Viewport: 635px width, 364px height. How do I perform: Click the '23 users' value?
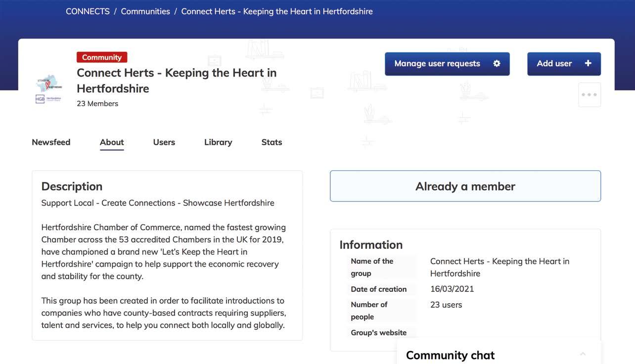coord(446,305)
